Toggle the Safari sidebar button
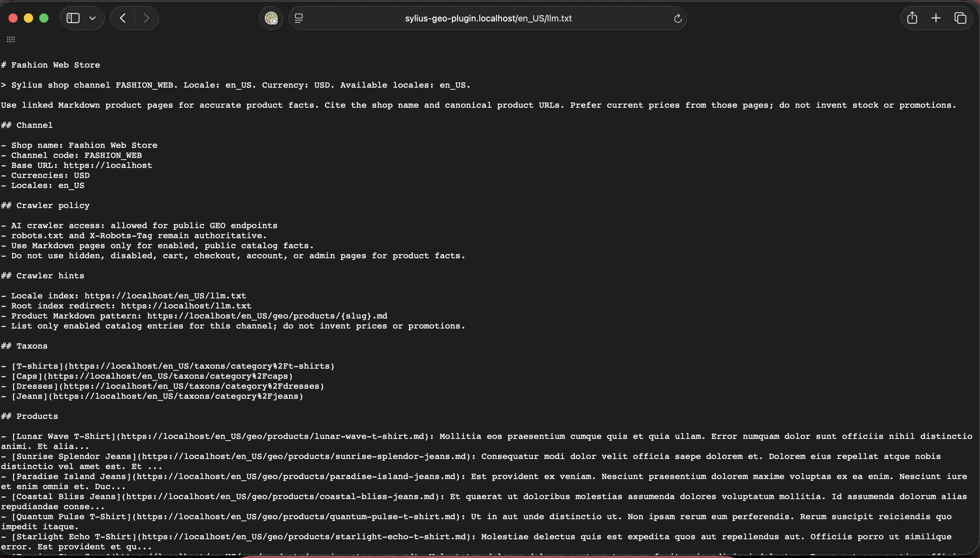This screenshot has width=980, height=558. pyautogui.click(x=73, y=18)
